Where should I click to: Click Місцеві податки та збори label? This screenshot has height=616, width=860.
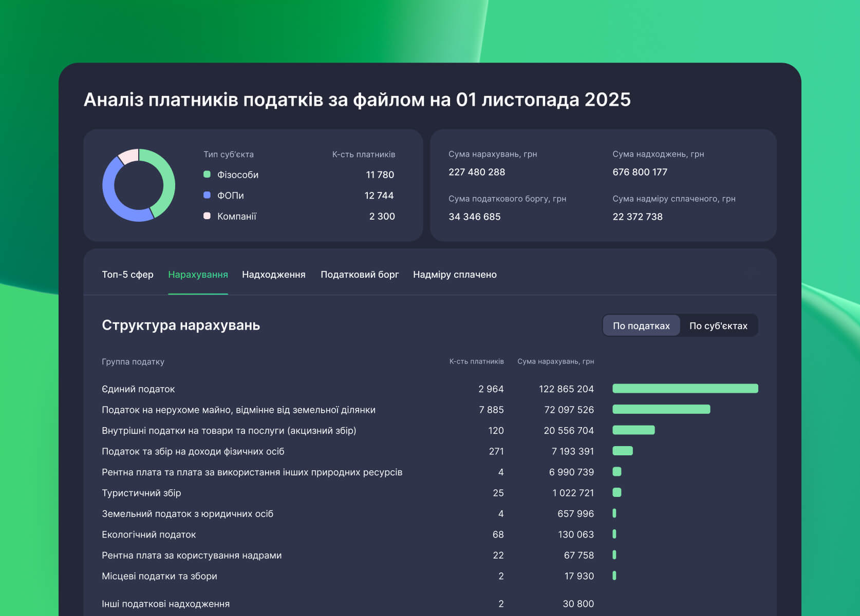tap(159, 576)
